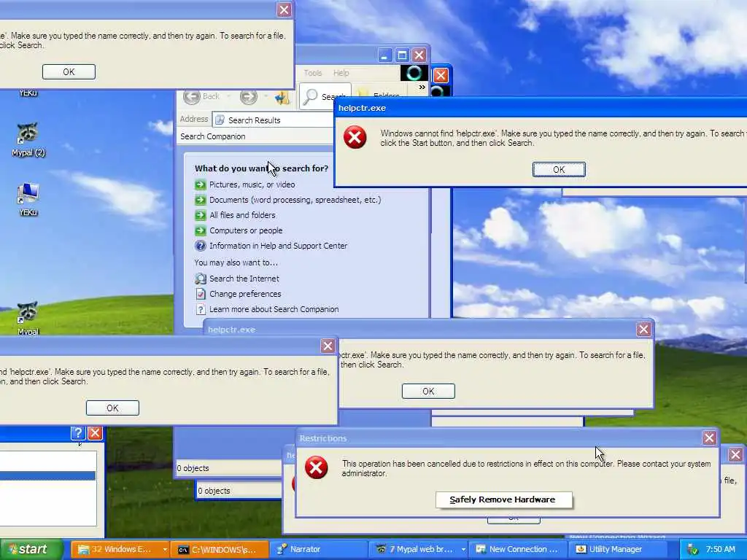Viewport: 747px width, 560px height.
Task: Click OK in the middle inactive helpctr.exe dialog
Action: [x=428, y=392]
